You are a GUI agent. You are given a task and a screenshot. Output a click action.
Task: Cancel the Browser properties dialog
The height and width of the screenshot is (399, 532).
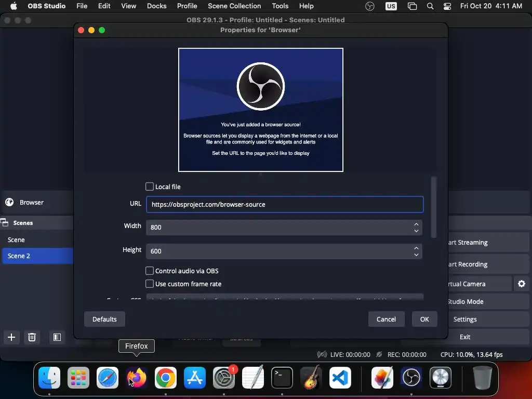pos(386,320)
